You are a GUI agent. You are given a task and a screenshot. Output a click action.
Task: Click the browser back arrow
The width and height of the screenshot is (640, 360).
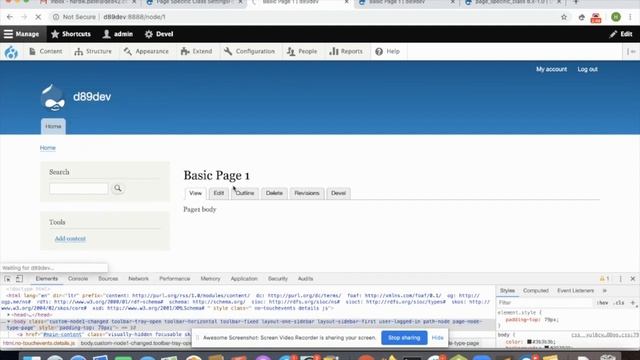pyautogui.click(x=10, y=17)
